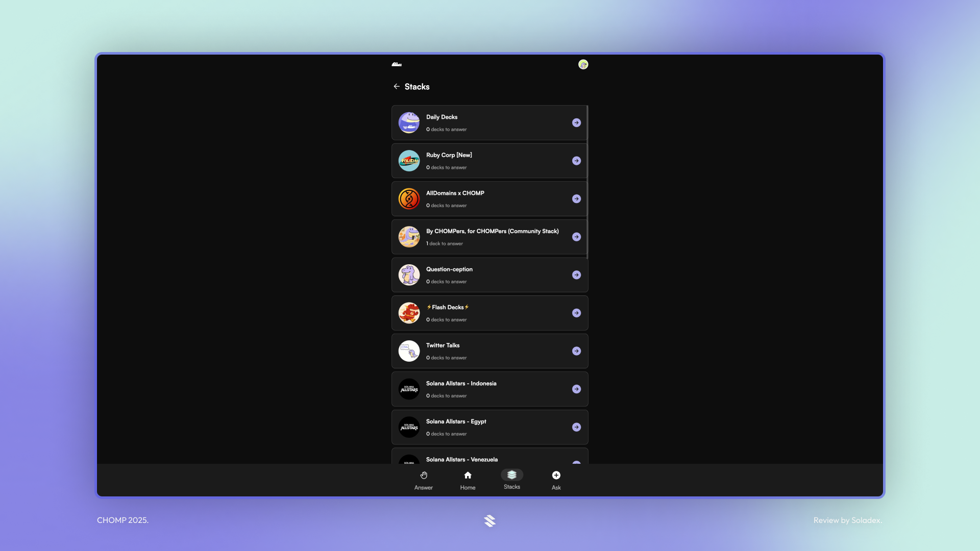Go back using the Stacks arrow
This screenshot has width=980, height=551.
click(397, 87)
